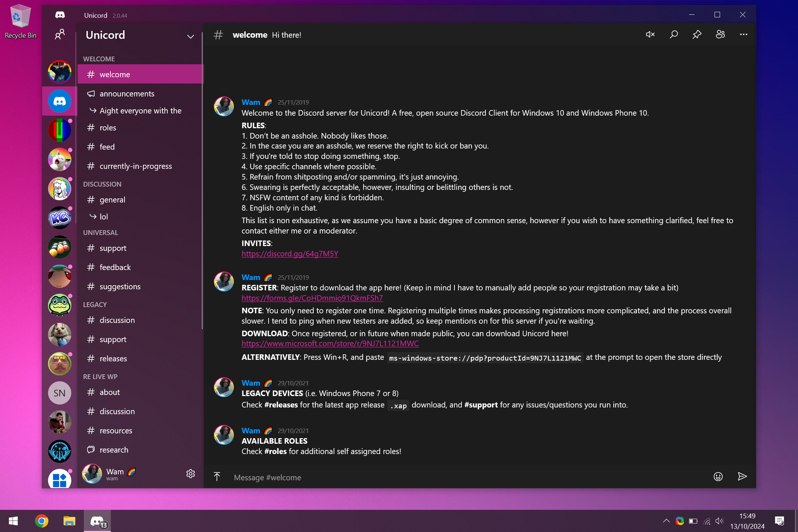Open user settings gear icon

point(190,474)
